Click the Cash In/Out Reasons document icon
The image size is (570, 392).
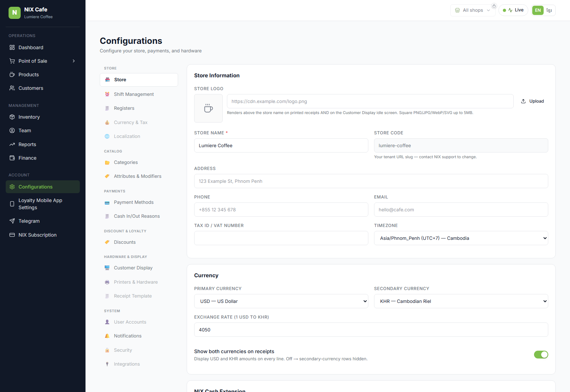[x=107, y=216]
